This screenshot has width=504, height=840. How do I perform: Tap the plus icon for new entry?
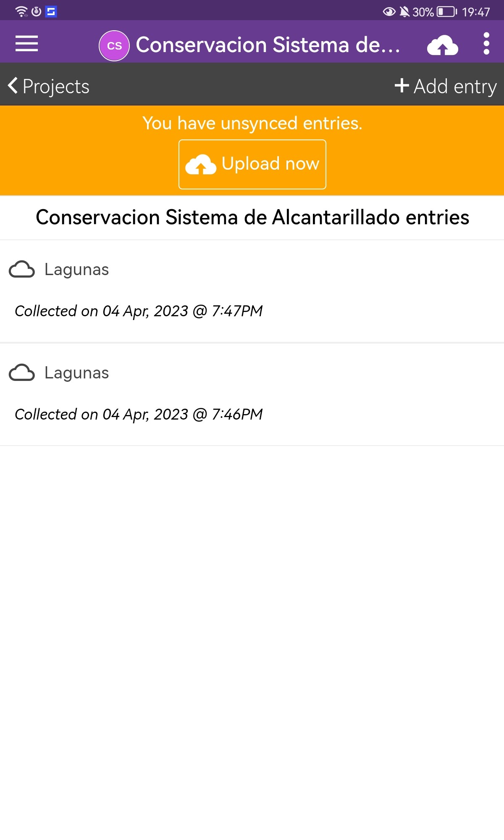tap(402, 86)
